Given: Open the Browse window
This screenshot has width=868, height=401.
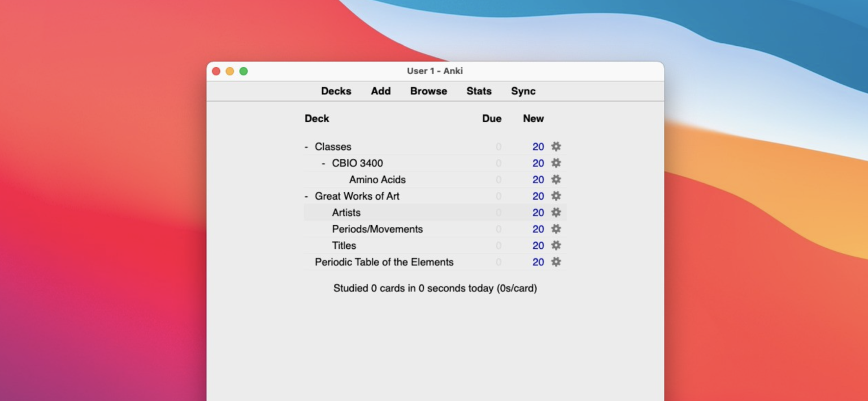Looking at the screenshot, I should click(428, 91).
